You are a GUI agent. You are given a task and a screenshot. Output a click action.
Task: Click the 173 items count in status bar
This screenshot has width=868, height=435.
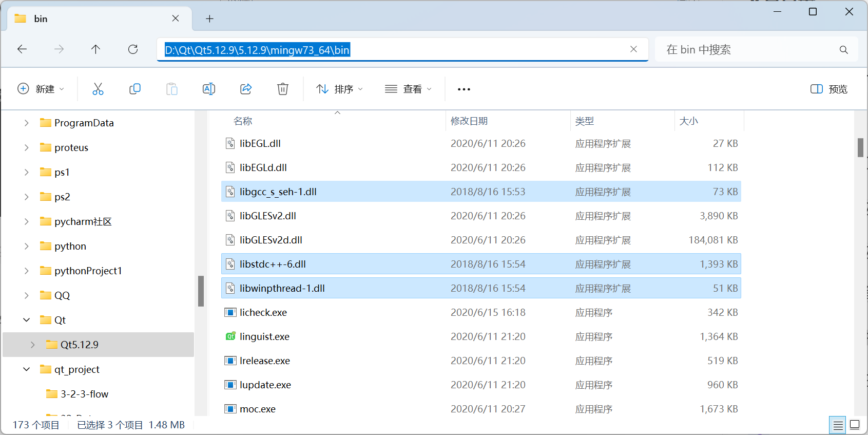[36, 425]
